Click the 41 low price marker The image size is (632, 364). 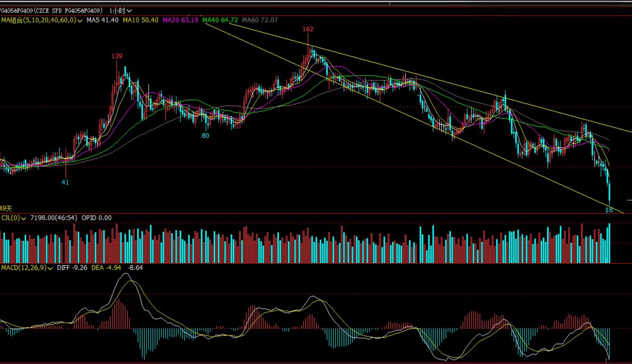point(65,182)
